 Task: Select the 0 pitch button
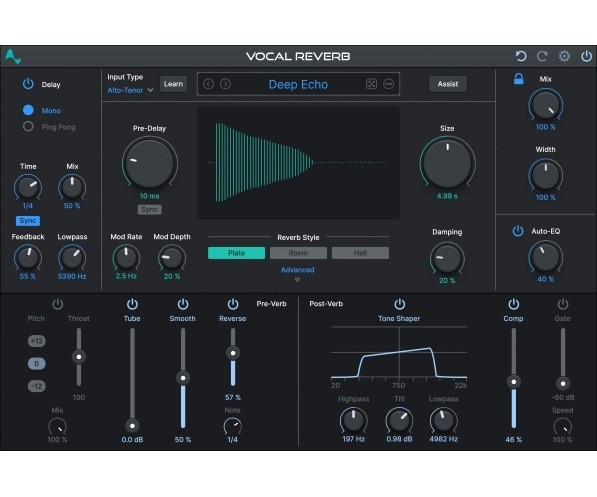click(37, 363)
